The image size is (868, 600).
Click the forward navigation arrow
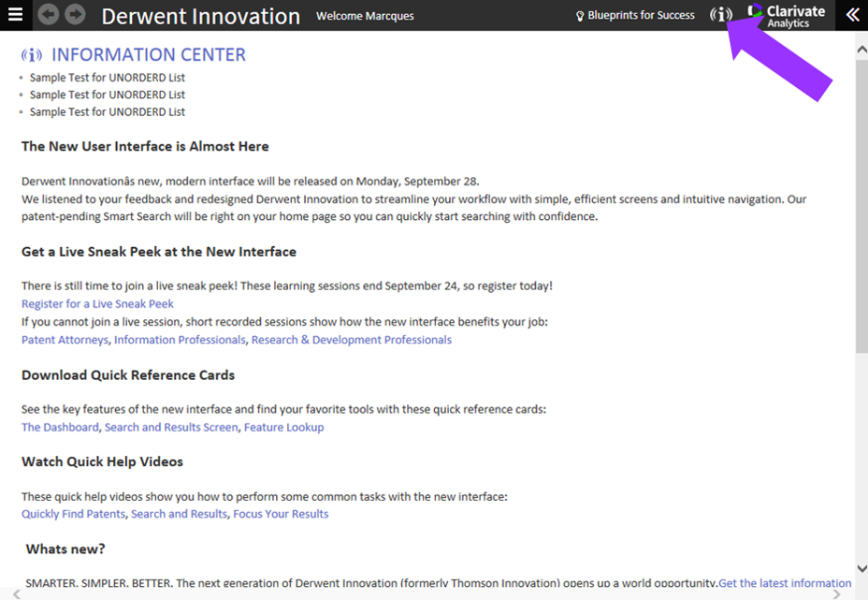[x=75, y=15]
